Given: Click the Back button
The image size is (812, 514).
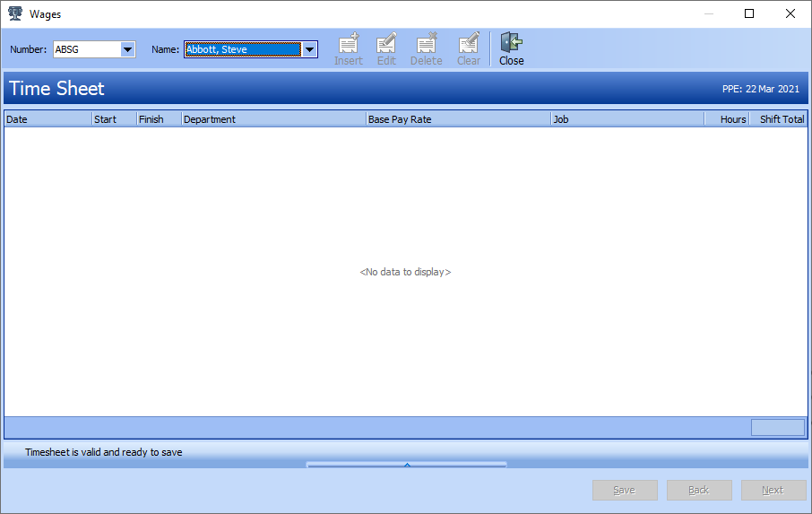Looking at the screenshot, I should pyautogui.click(x=699, y=490).
